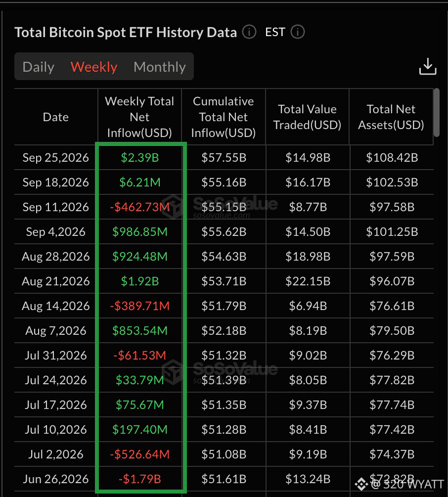Click the info icon beside EST

pos(298,32)
